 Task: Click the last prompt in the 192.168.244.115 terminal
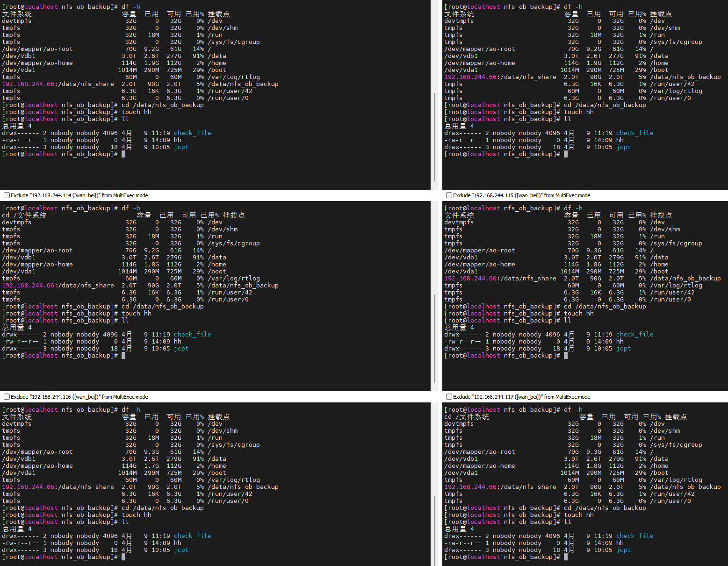tap(566, 356)
